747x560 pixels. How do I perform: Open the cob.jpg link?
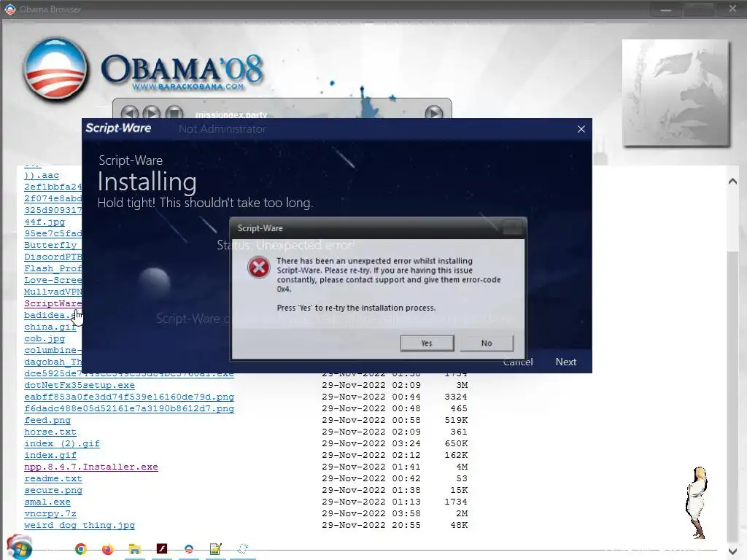pyautogui.click(x=44, y=338)
